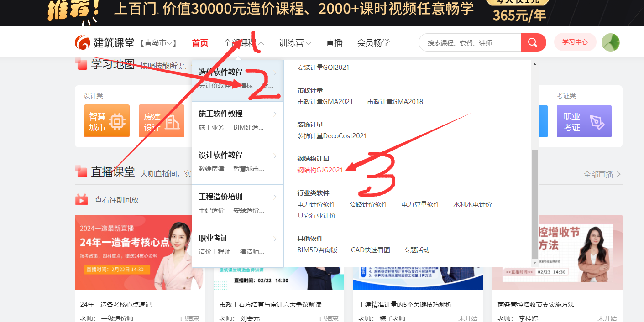Open 其它行业计价 link

point(316,216)
